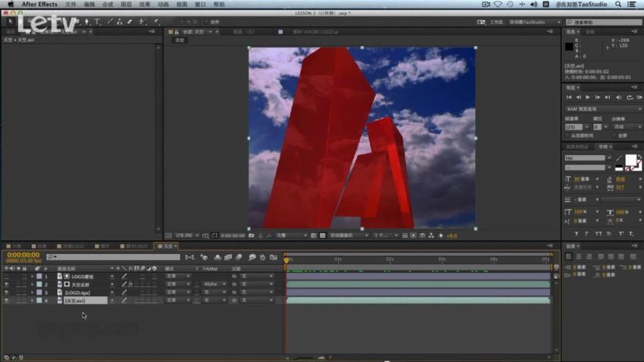Open the After Effects menu

click(x=39, y=4)
